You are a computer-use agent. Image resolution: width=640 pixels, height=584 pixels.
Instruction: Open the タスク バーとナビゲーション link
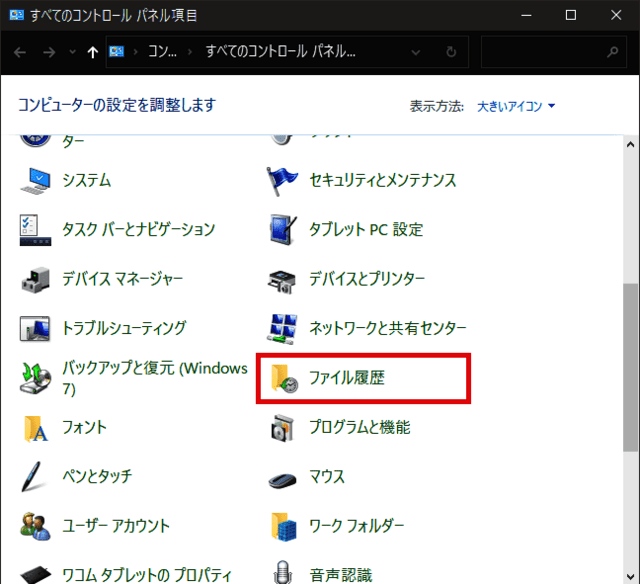point(138,230)
